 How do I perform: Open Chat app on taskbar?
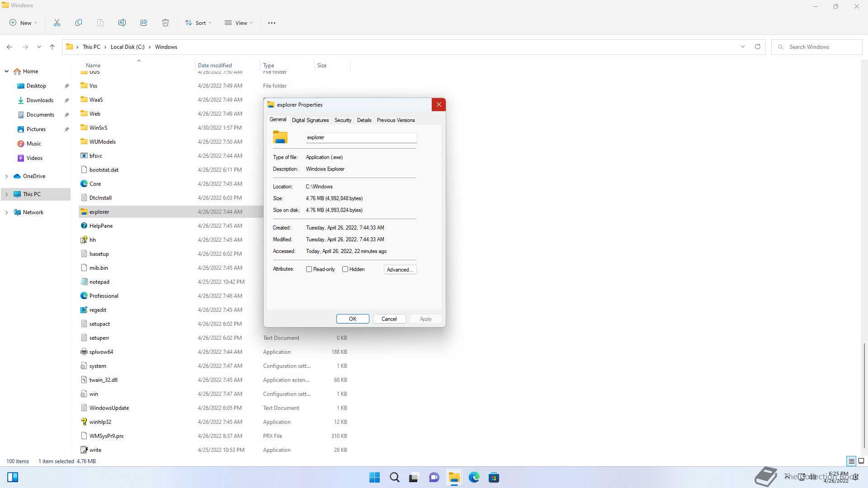pos(434,478)
